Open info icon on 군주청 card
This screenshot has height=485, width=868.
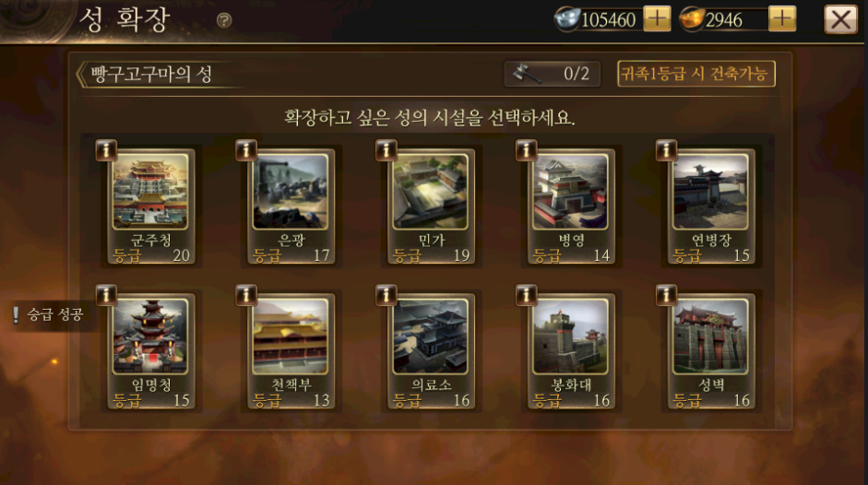106,149
